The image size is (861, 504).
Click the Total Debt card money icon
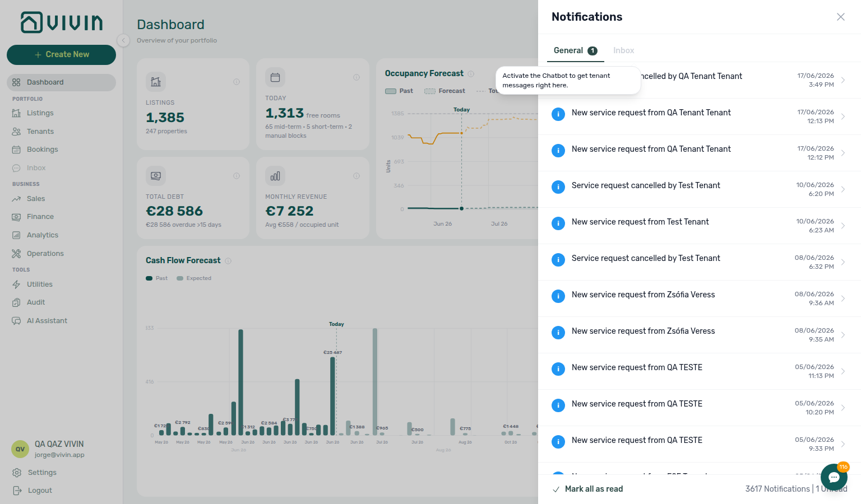[x=156, y=176]
